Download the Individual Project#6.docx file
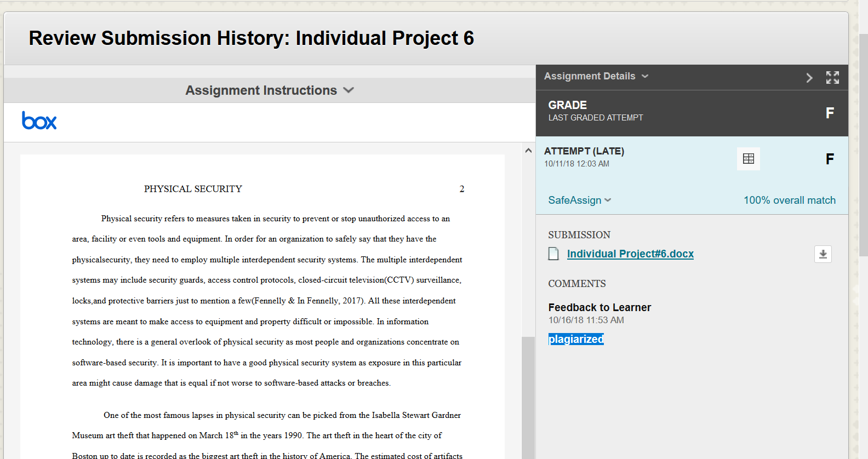Image resolution: width=868 pixels, height=459 pixels. pyautogui.click(x=823, y=254)
